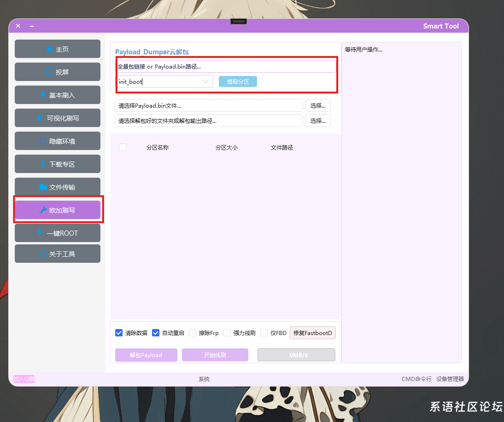Open the 一键ROOT sidebar page

click(58, 233)
